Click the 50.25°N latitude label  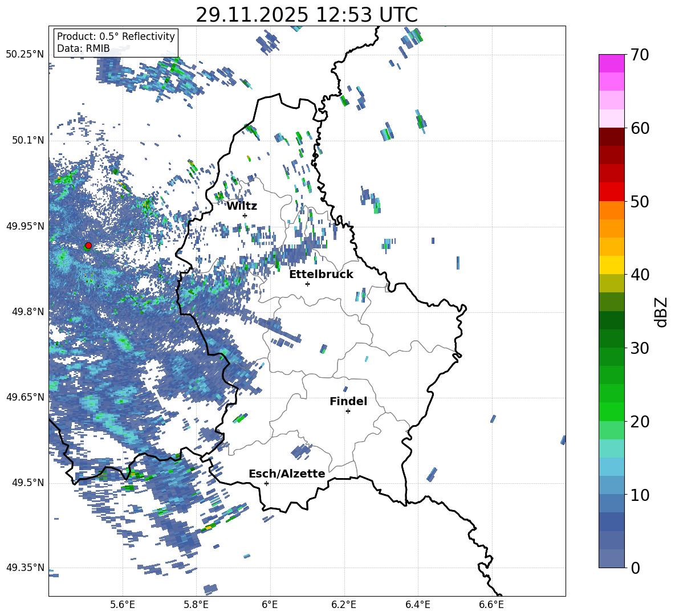click(25, 55)
